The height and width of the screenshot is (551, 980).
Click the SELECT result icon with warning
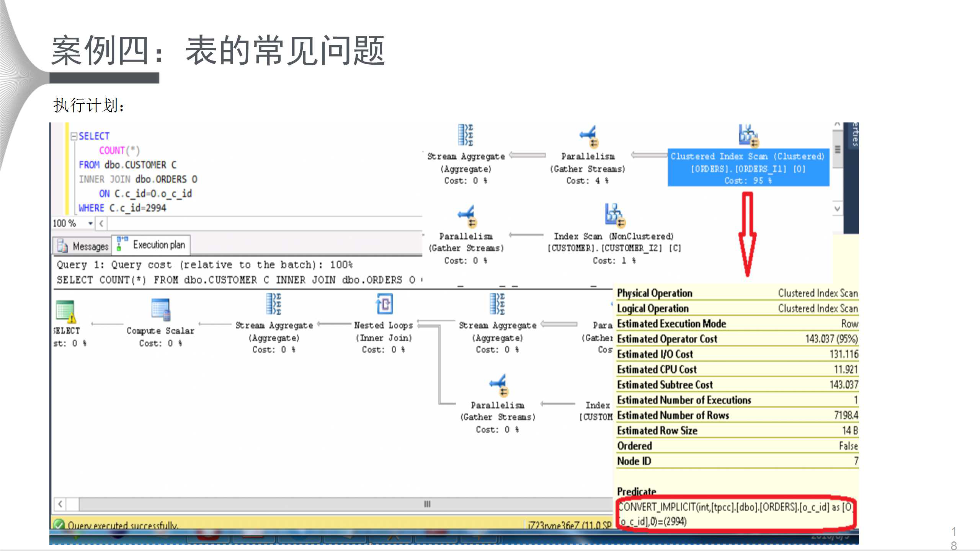point(66,311)
